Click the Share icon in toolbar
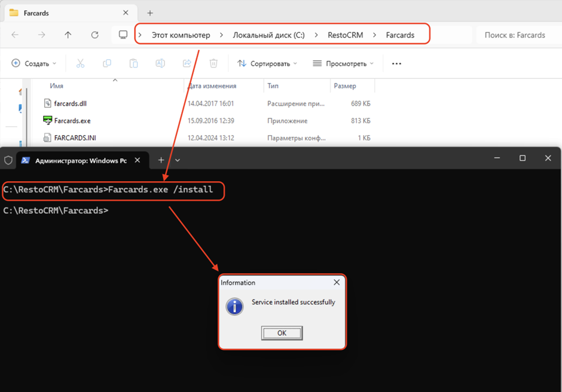 click(x=187, y=63)
